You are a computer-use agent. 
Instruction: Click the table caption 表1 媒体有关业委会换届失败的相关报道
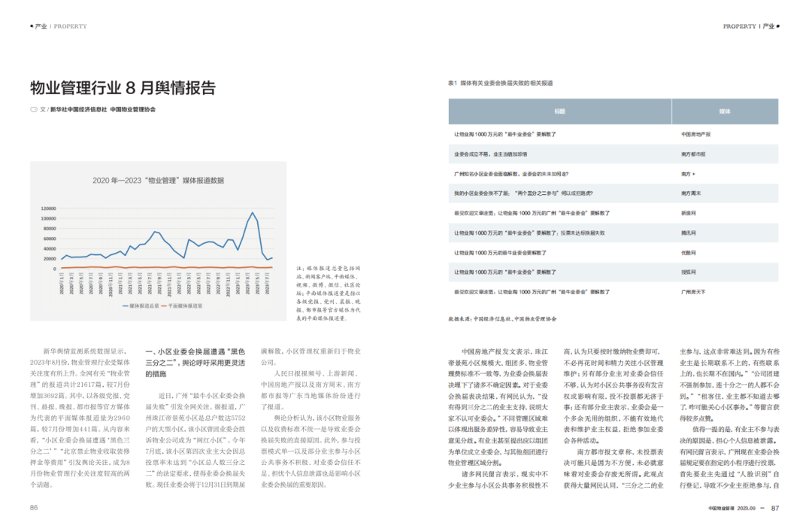tap(500, 83)
